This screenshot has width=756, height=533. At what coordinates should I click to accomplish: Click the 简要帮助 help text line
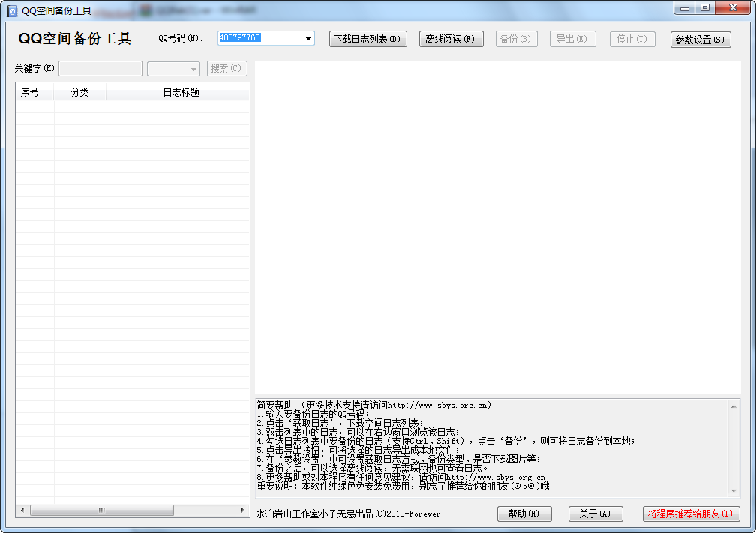(373, 405)
